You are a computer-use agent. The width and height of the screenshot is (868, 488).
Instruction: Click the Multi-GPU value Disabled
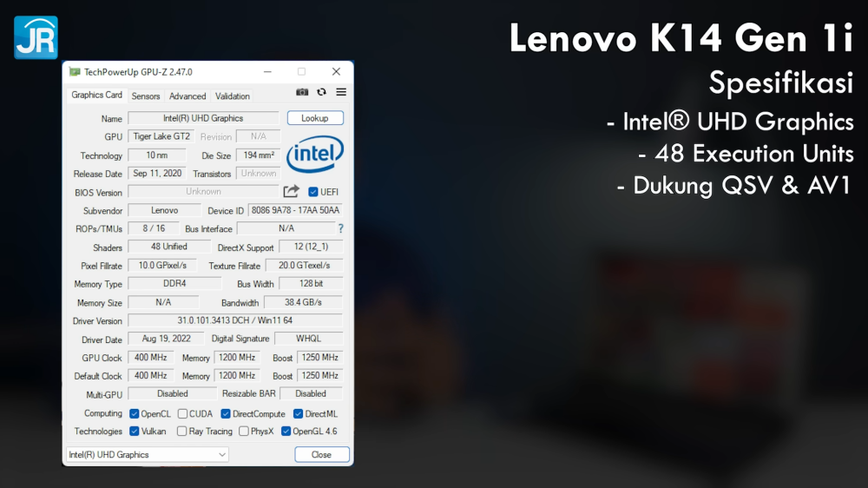173,393
